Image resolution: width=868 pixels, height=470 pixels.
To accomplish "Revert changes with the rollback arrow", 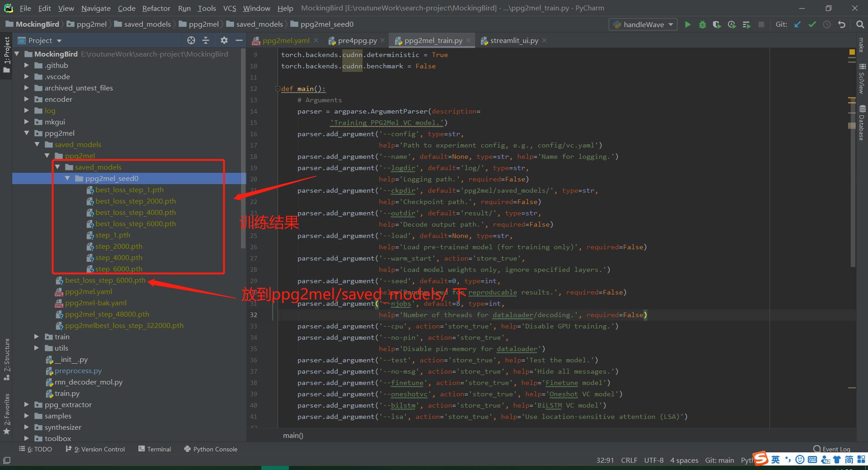I will (841, 24).
